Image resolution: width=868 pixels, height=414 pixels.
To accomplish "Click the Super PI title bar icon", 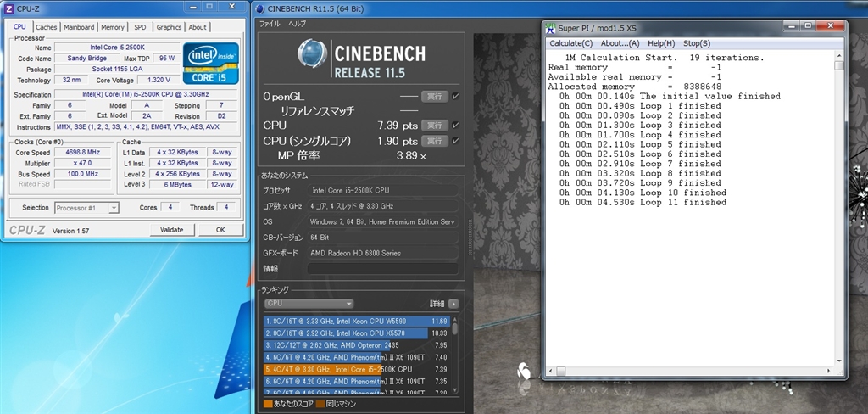I will coord(550,28).
